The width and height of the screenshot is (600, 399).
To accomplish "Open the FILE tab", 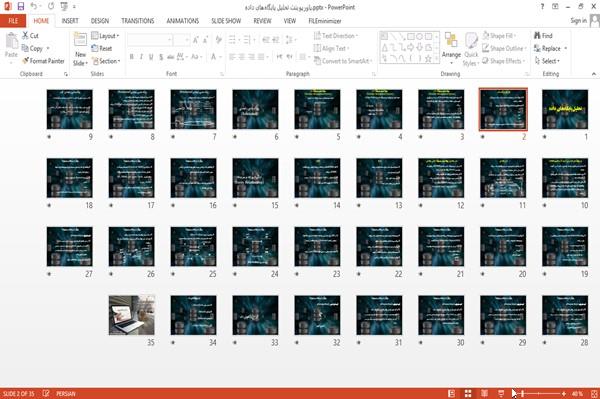I will (x=13, y=21).
